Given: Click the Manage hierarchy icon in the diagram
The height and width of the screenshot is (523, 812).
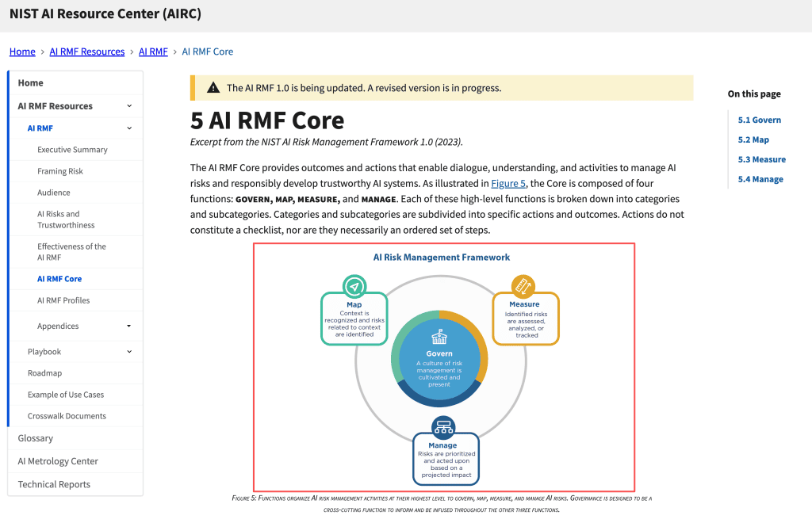Looking at the screenshot, I should coord(443,427).
